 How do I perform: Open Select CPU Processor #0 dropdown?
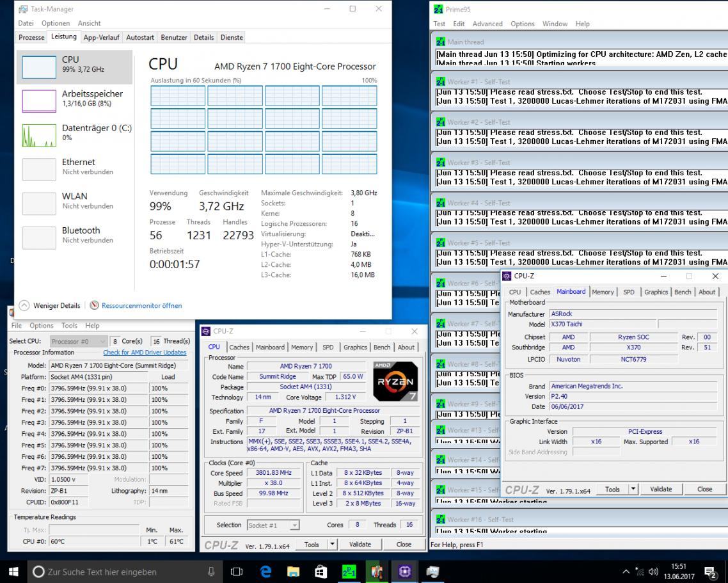pyautogui.click(x=79, y=342)
